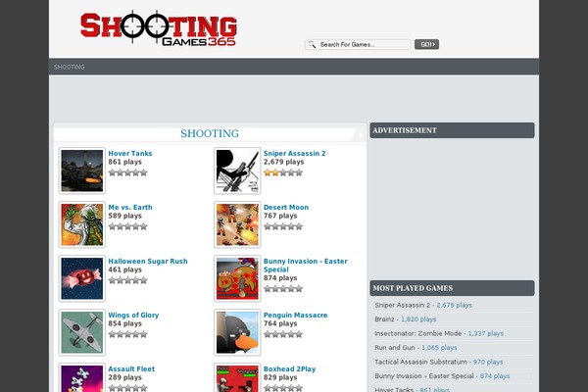Click the Shooting Games 365 logo

(158, 28)
